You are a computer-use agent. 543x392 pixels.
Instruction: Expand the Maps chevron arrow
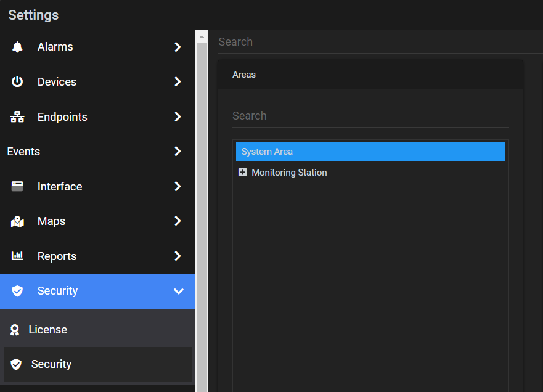click(178, 221)
